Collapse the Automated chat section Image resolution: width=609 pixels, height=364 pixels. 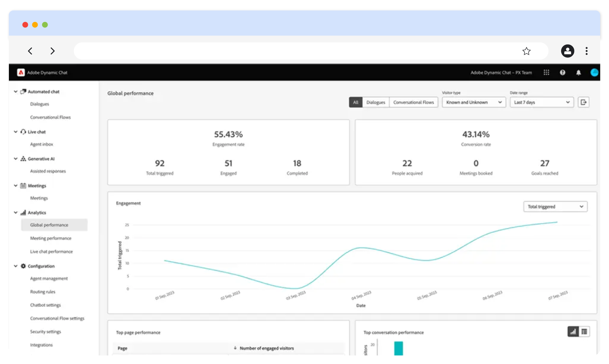click(16, 92)
